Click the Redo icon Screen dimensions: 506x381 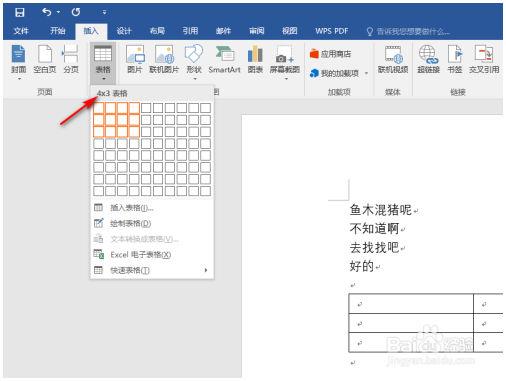(x=76, y=12)
